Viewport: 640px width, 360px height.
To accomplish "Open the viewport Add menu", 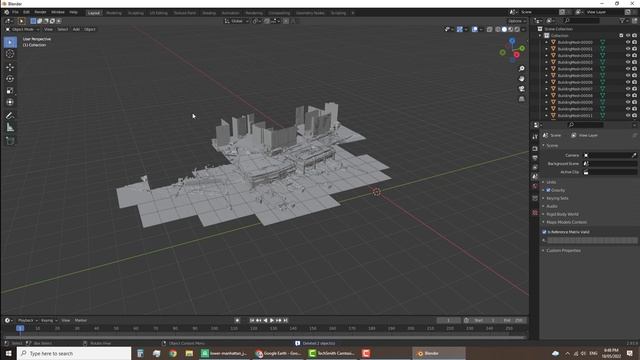I will click(x=76, y=29).
